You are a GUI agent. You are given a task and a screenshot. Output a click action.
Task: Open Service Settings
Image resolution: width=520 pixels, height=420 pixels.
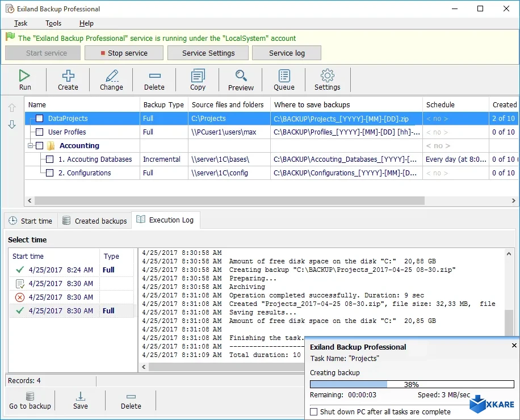point(208,53)
